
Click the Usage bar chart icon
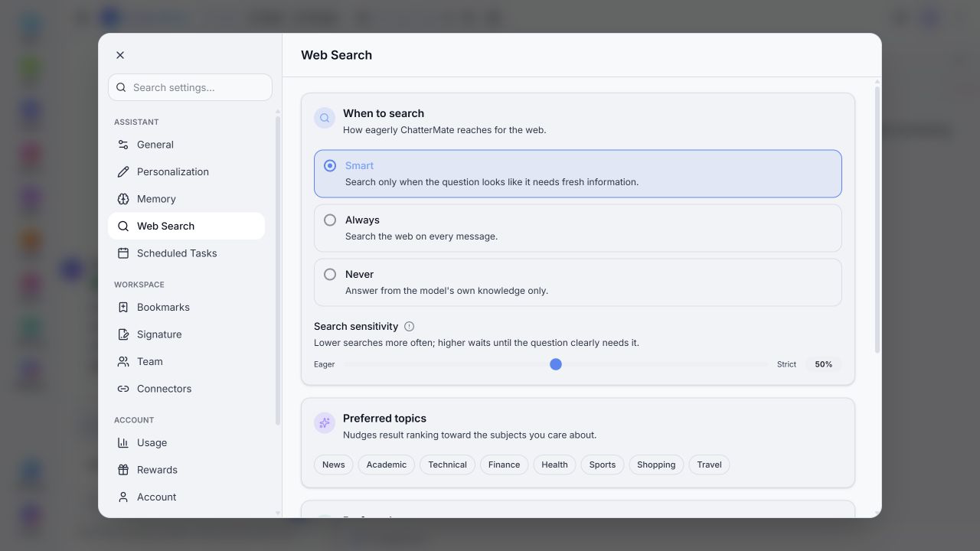coord(123,443)
